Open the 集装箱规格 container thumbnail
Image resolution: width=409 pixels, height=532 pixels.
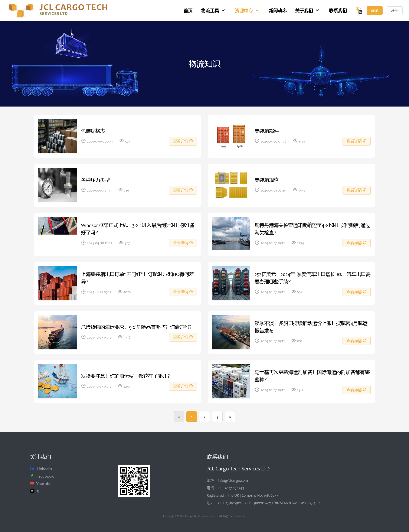(x=231, y=185)
